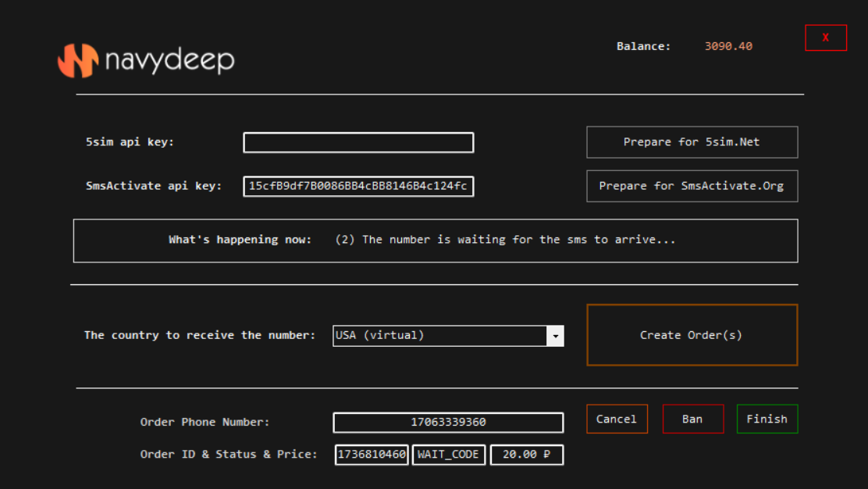
Task: Click 'The country to receive the number:' label
Action: pos(199,335)
